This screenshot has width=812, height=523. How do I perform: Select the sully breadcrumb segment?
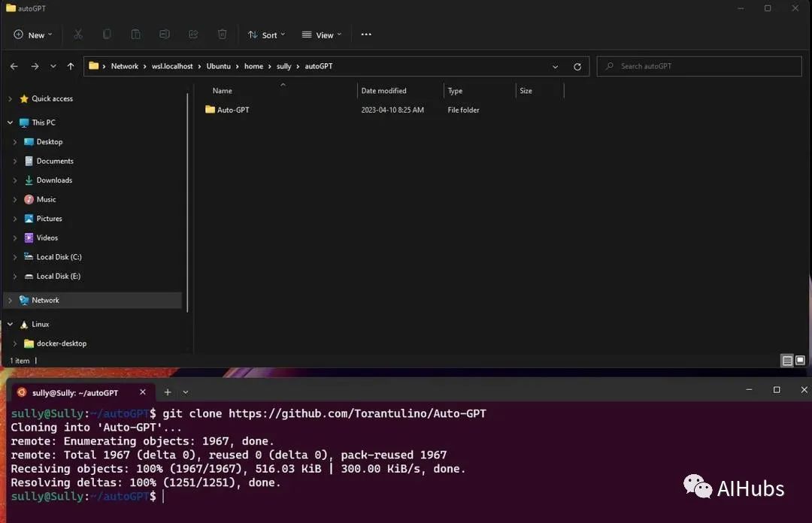point(283,66)
